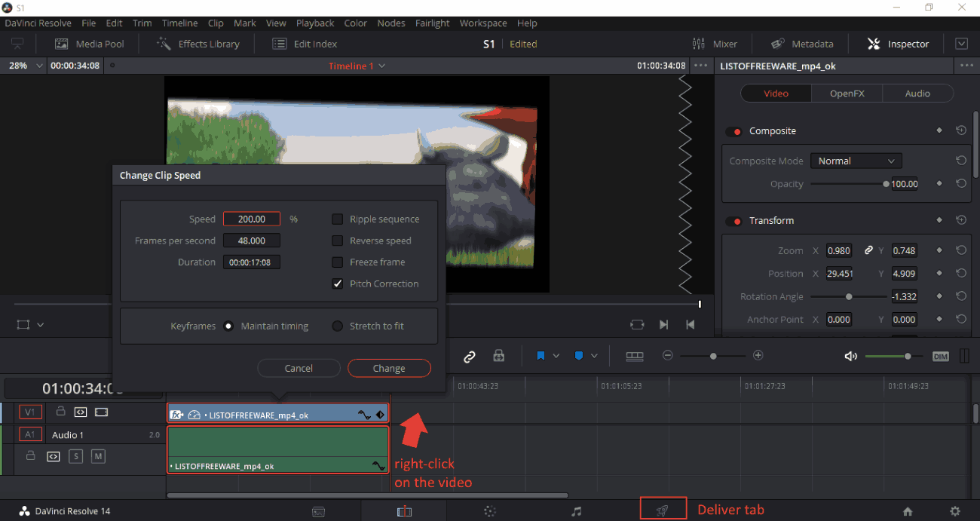Solo the Audio 1 track

point(75,456)
